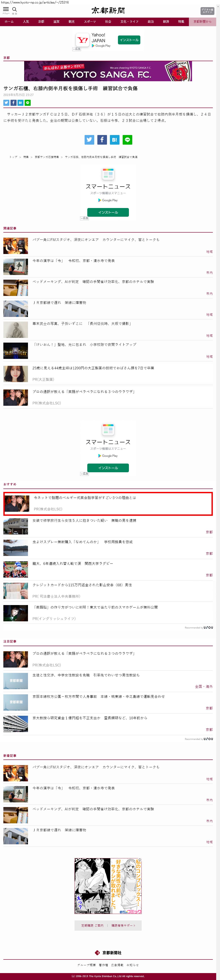Click Yahoo! JAPAN ad インストール button
220x980 pixels.
(128, 40)
